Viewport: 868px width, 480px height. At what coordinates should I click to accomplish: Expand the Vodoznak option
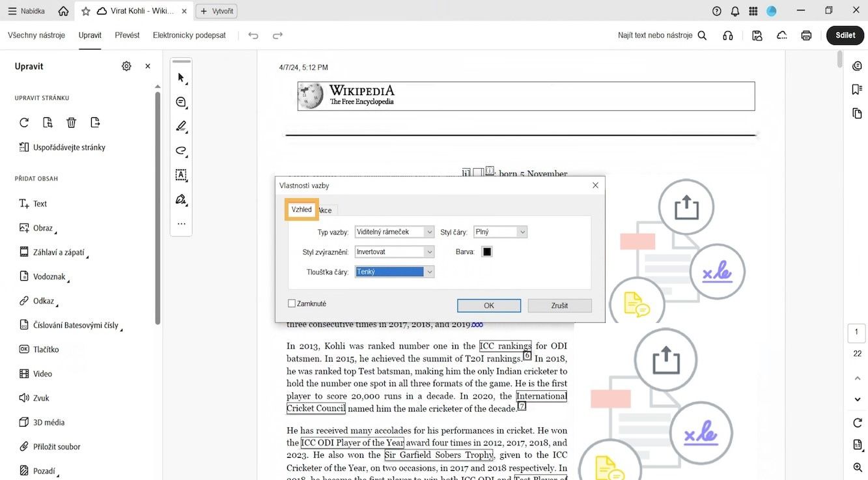click(44, 277)
